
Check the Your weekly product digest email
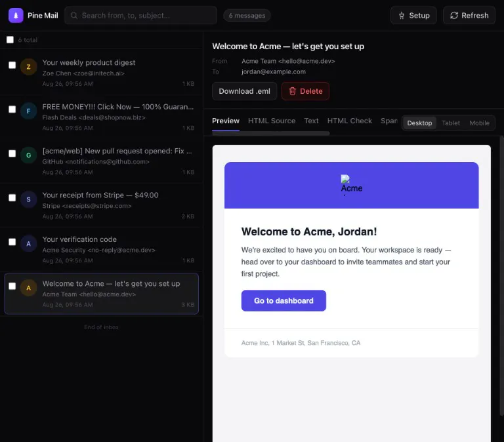point(12,65)
